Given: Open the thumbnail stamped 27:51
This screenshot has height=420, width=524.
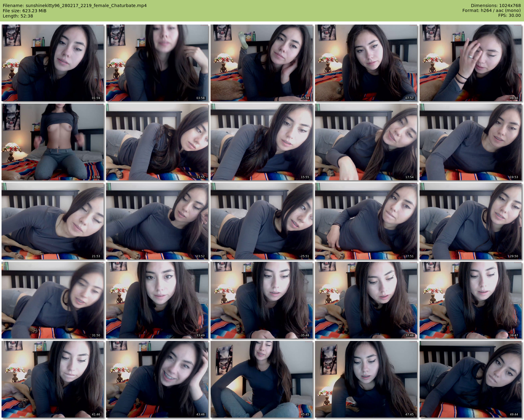Looking at the screenshot, I should [x=366, y=221].
